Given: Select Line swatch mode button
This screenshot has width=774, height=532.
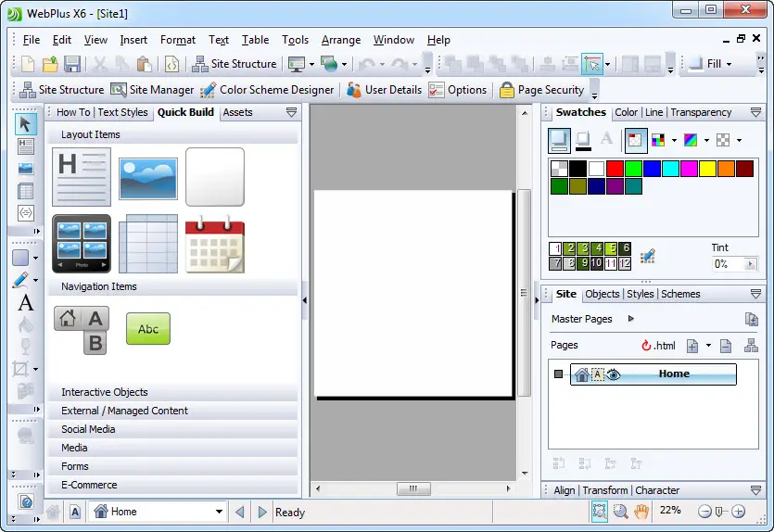Looking at the screenshot, I should coord(583,140).
